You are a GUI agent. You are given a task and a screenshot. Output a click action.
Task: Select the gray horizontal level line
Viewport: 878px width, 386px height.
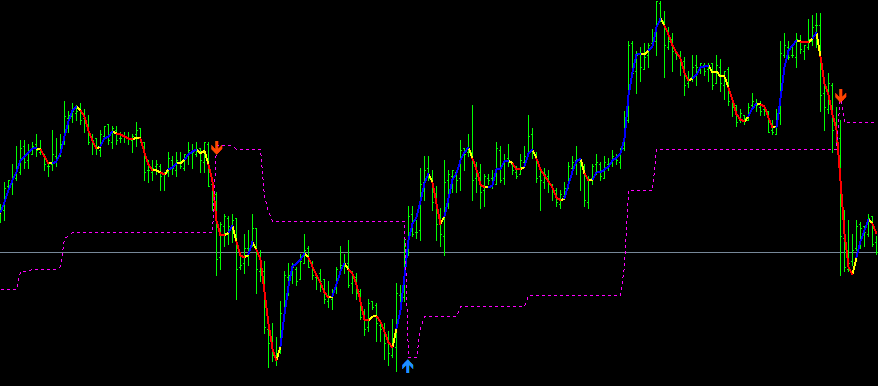439,253
